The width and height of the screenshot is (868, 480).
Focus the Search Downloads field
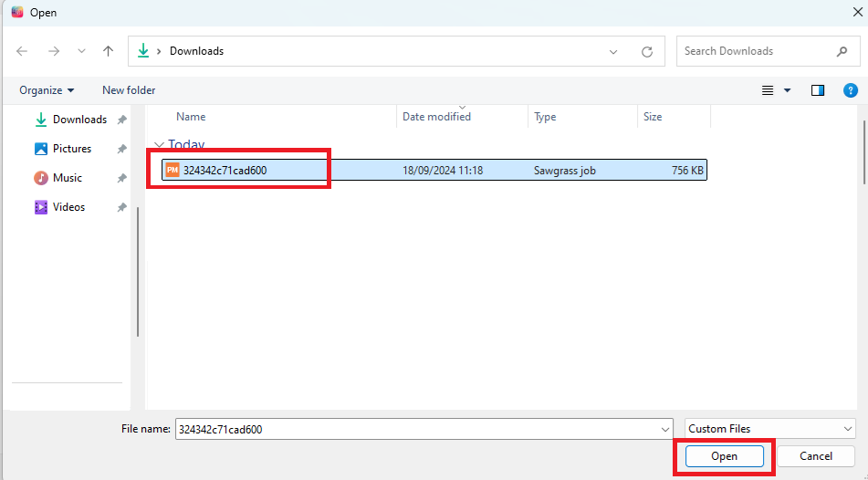(x=769, y=51)
